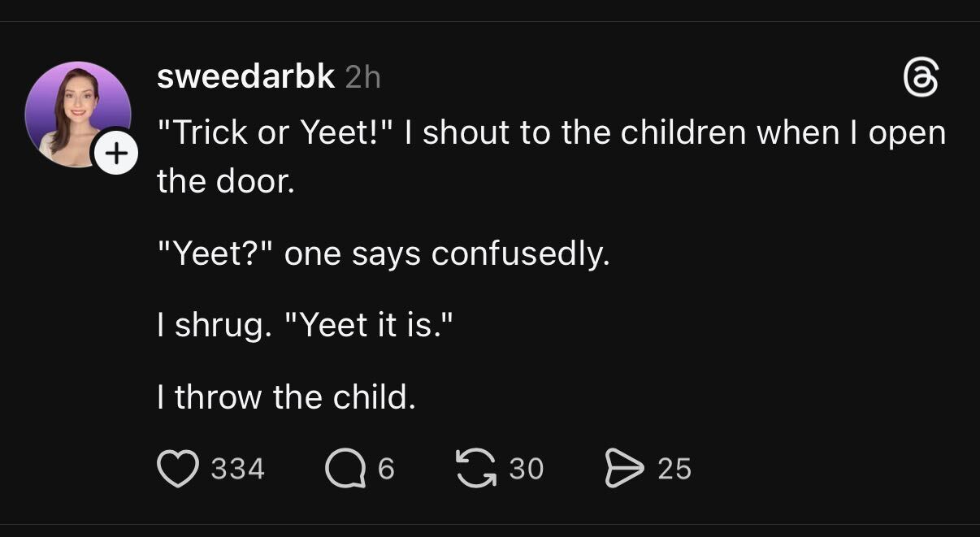This screenshot has width=980, height=537.
Task: Share the post via paper plane icon
Action: click(x=625, y=470)
